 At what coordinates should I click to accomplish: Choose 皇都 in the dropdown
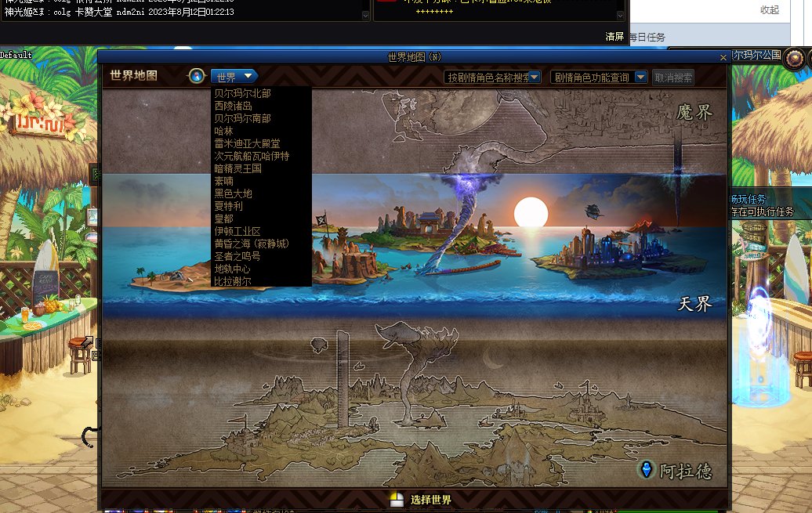tap(223, 219)
